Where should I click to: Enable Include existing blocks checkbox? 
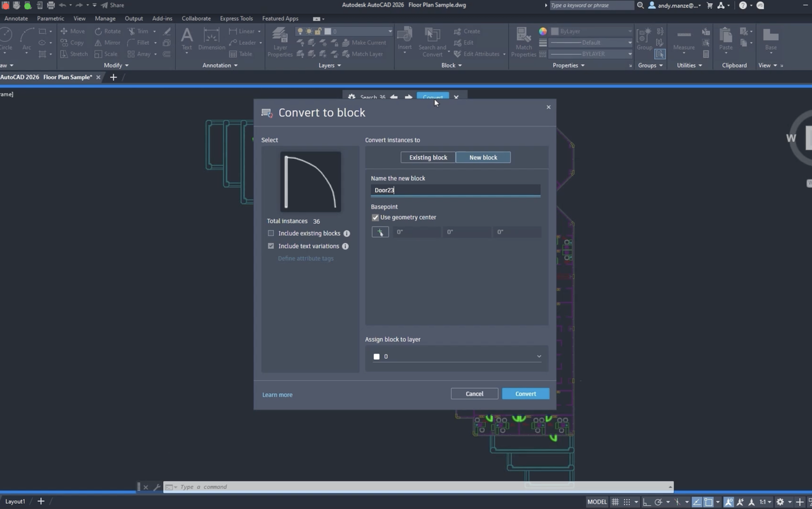(x=271, y=234)
